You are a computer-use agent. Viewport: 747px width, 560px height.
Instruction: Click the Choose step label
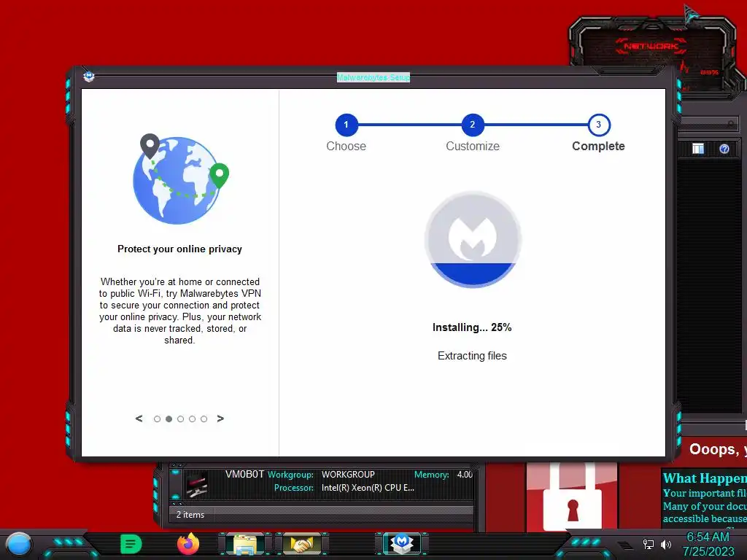347,146
